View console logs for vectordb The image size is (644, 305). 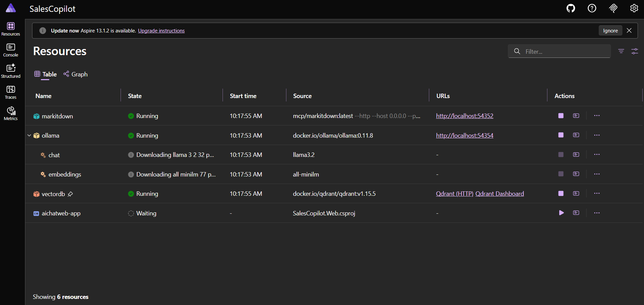pos(576,193)
